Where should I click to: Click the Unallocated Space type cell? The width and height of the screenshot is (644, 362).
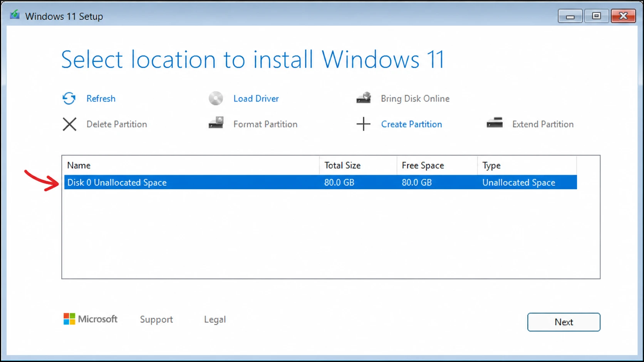(x=519, y=182)
